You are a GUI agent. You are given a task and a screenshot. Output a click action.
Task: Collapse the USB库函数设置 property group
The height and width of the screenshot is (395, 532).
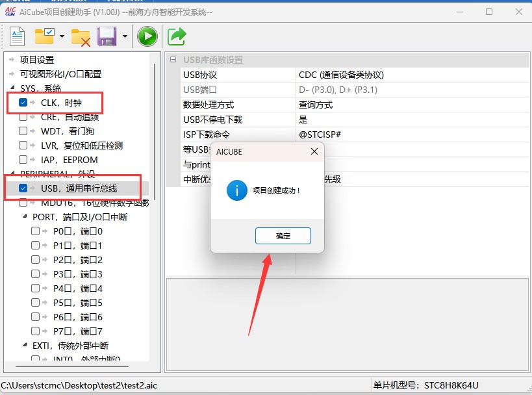coord(173,60)
